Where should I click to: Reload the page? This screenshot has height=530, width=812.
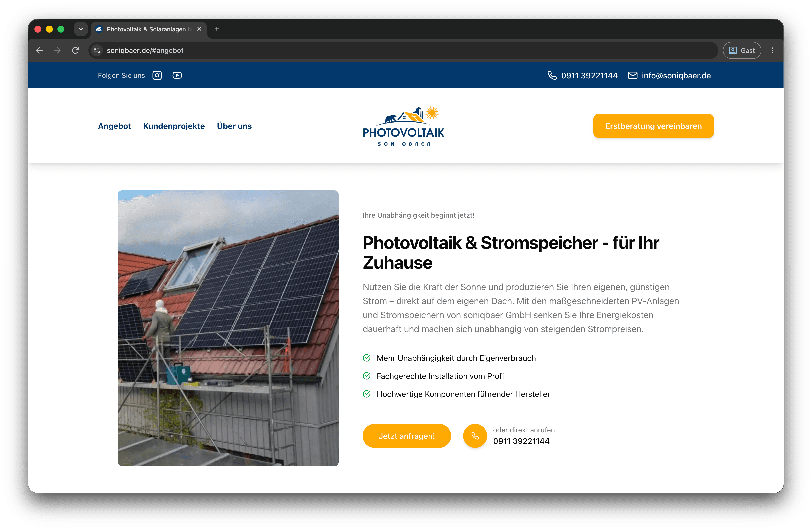click(x=75, y=50)
